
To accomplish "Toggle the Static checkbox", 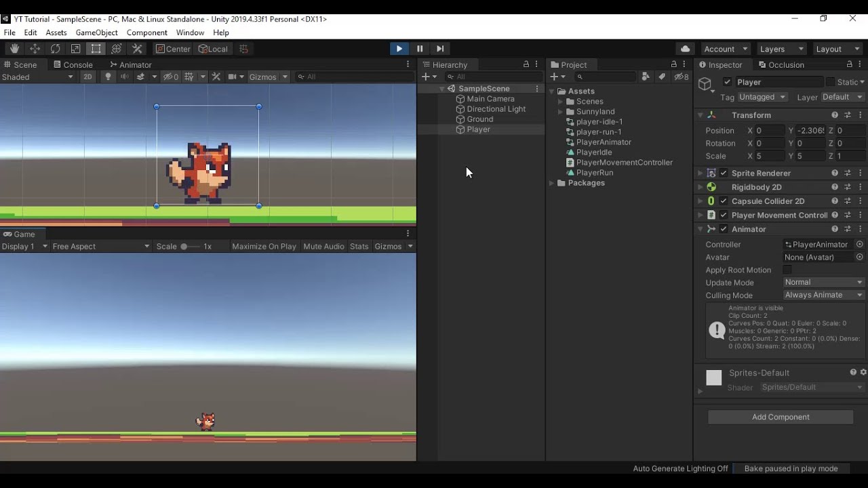I will coord(830,82).
